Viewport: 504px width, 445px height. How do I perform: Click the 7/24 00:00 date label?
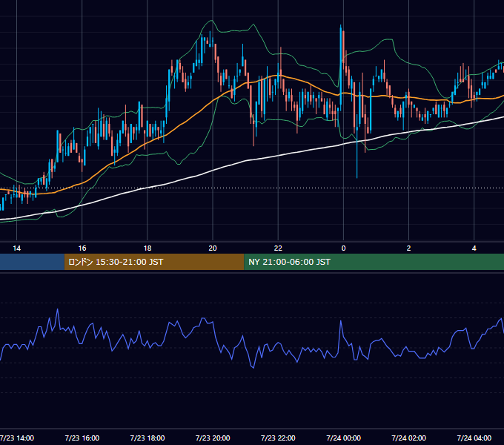[344, 438]
